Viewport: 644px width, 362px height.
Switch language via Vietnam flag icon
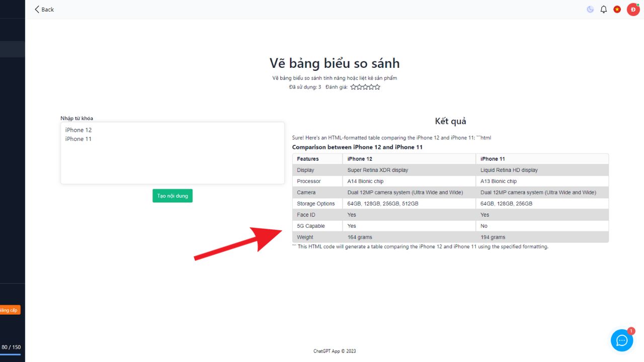tap(617, 10)
